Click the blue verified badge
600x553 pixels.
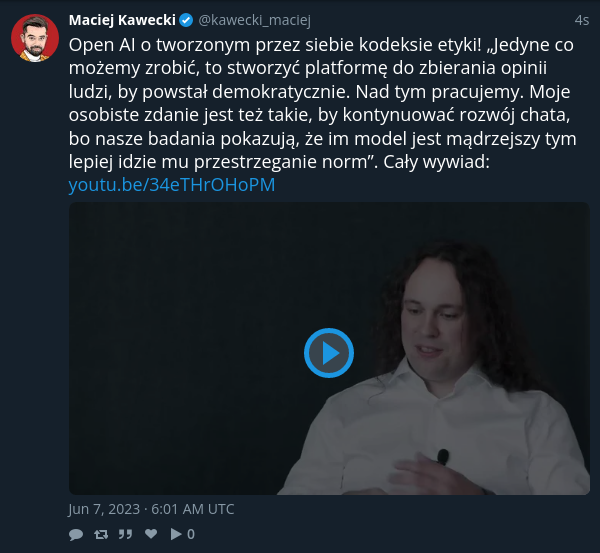(x=186, y=20)
